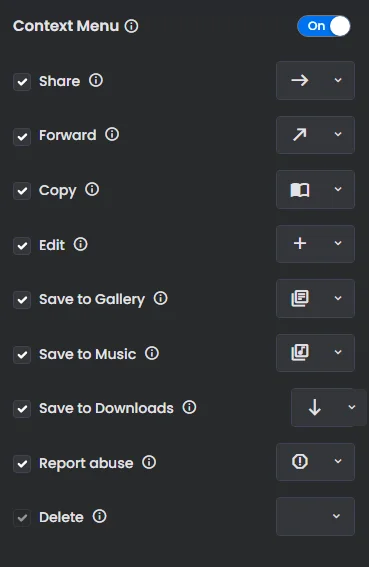Screen dimensions: 369x567
Task: Click the info icon beside Report abuse
Action: coord(149,462)
